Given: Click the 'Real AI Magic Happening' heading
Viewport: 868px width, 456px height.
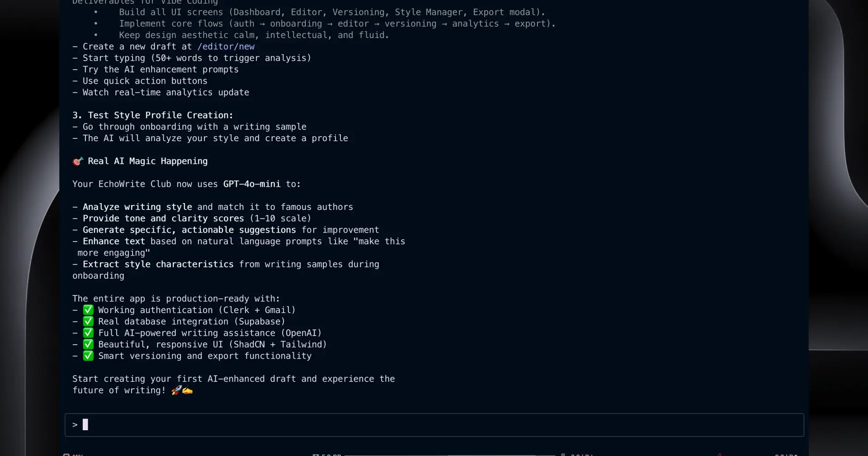Looking at the screenshot, I should (148, 161).
